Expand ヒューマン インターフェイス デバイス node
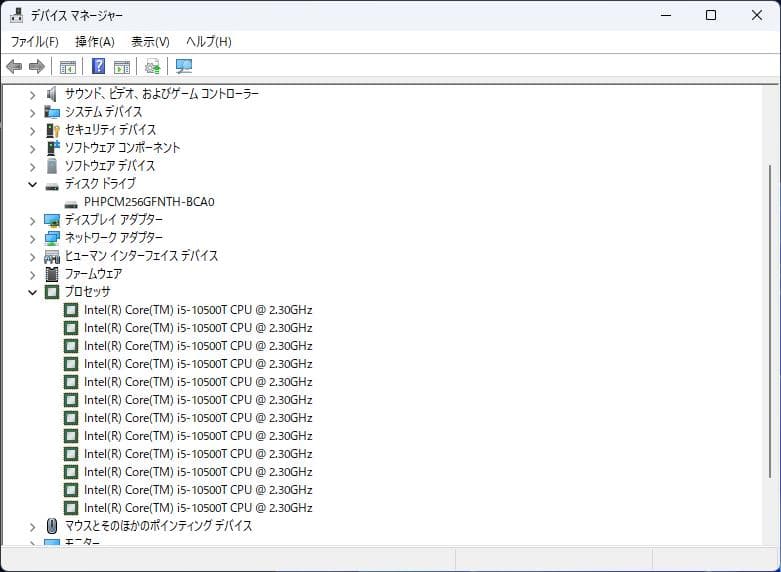Image resolution: width=781 pixels, height=572 pixels. pos(32,257)
